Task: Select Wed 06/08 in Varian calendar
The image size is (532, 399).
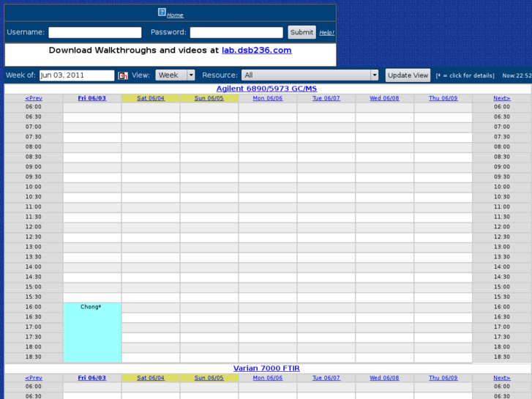Action: (x=384, y=378)
